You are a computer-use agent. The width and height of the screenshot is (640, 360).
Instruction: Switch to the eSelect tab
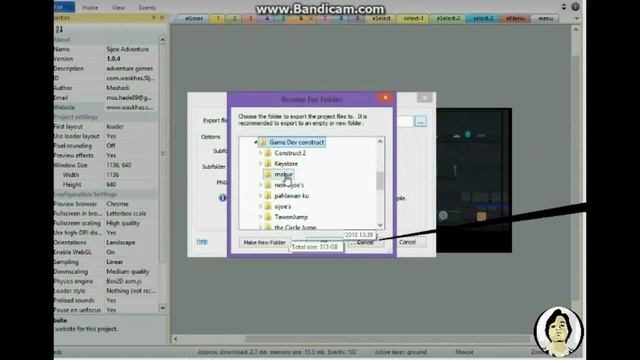click(381, 18)
